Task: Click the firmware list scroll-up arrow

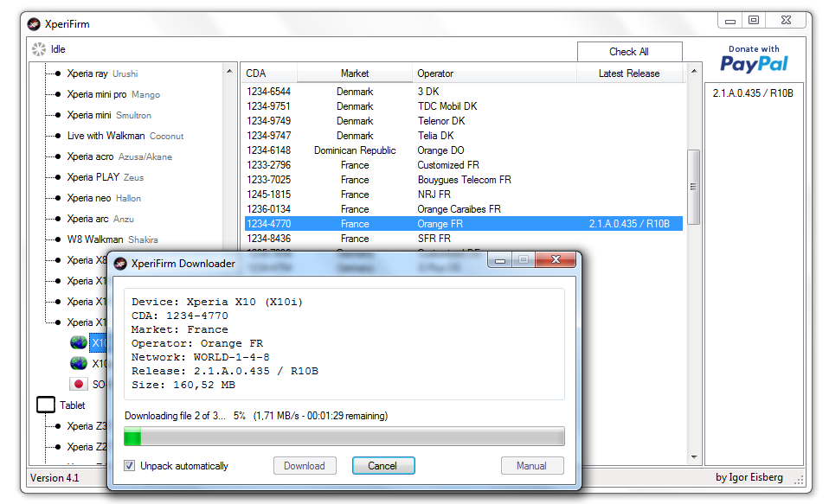Action: (x=694, y=71)
